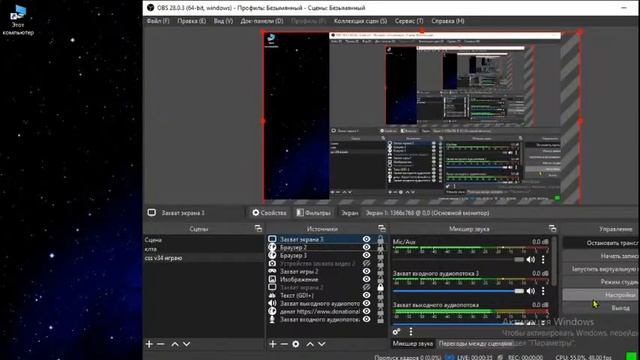Add a new source in Источники panel
The width and height of the screenshot is (640, 360).
point(273,344)
